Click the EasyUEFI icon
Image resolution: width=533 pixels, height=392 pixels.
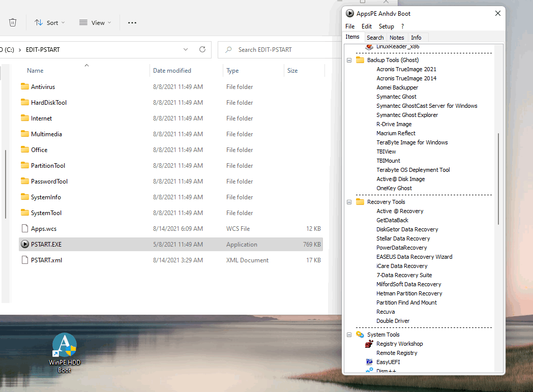coord(369,362)
